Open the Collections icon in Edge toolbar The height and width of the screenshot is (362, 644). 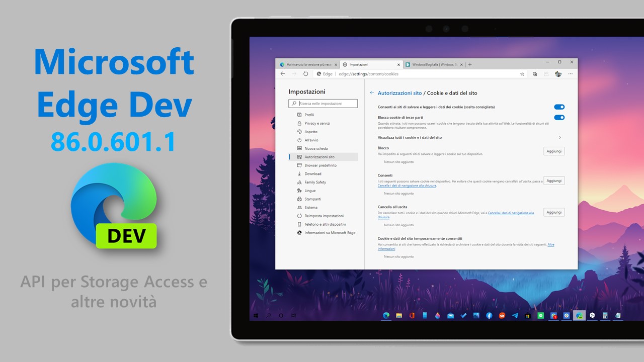(535, 73)
